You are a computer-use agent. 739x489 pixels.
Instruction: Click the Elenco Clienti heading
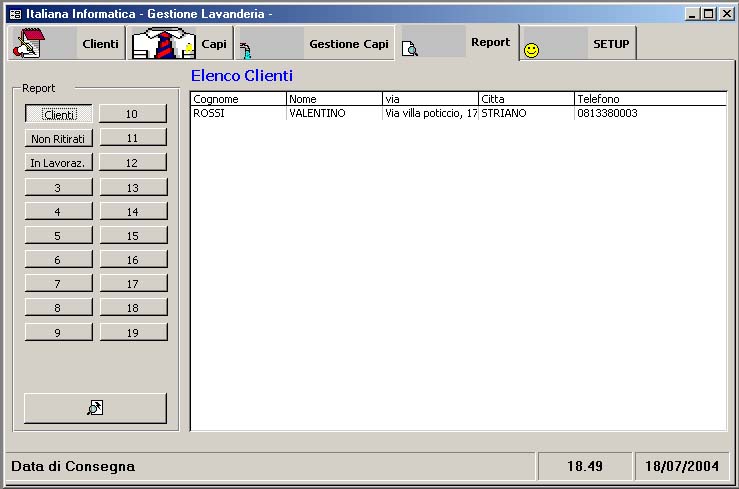pyautogui.click(x=242, y=75)
